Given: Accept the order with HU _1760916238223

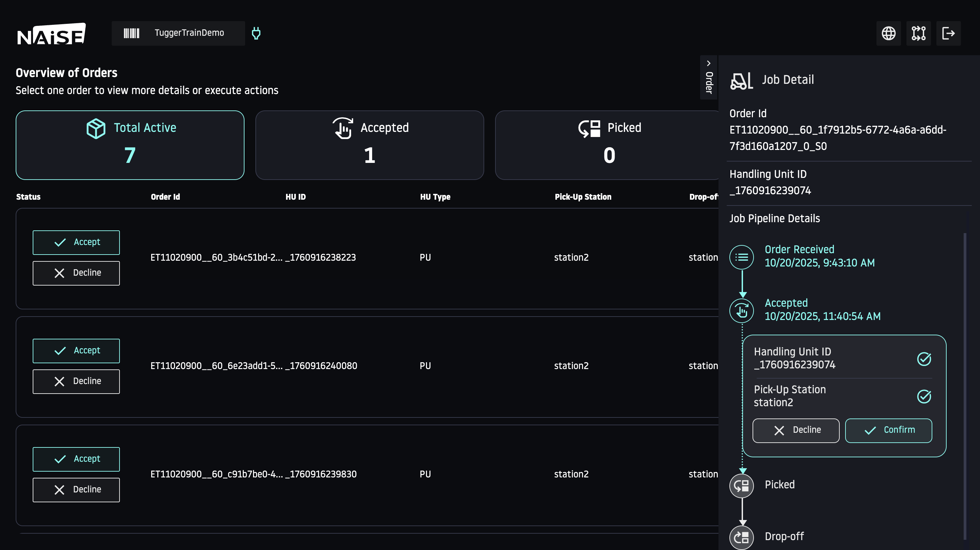Looking at the screenshot, I should [76, 243].
